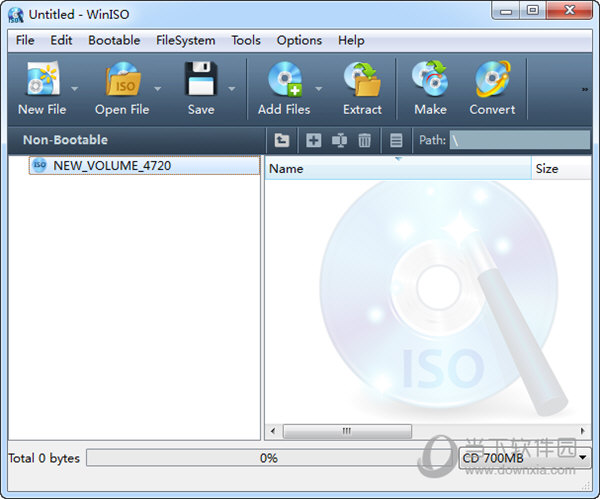This screenshot has width=600, height=499.
Task: Open the Edit menu
Action: (x=61, y=40)
